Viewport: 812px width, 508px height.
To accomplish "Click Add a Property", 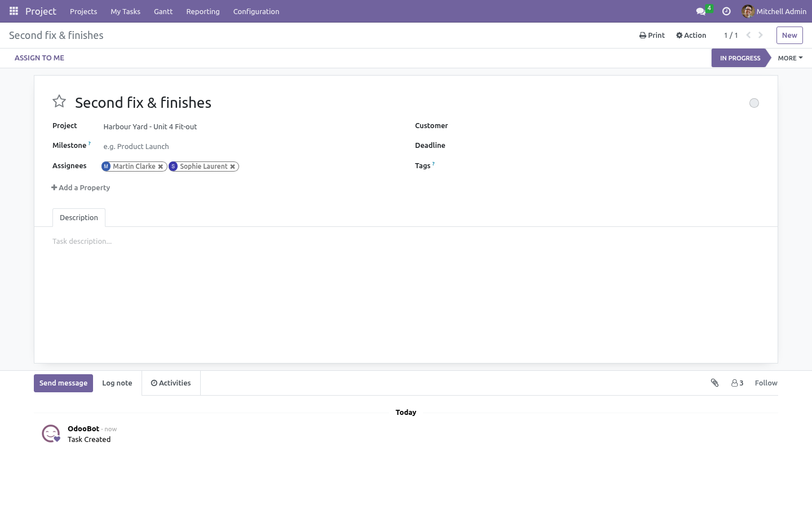I will (x=81, y=188).
